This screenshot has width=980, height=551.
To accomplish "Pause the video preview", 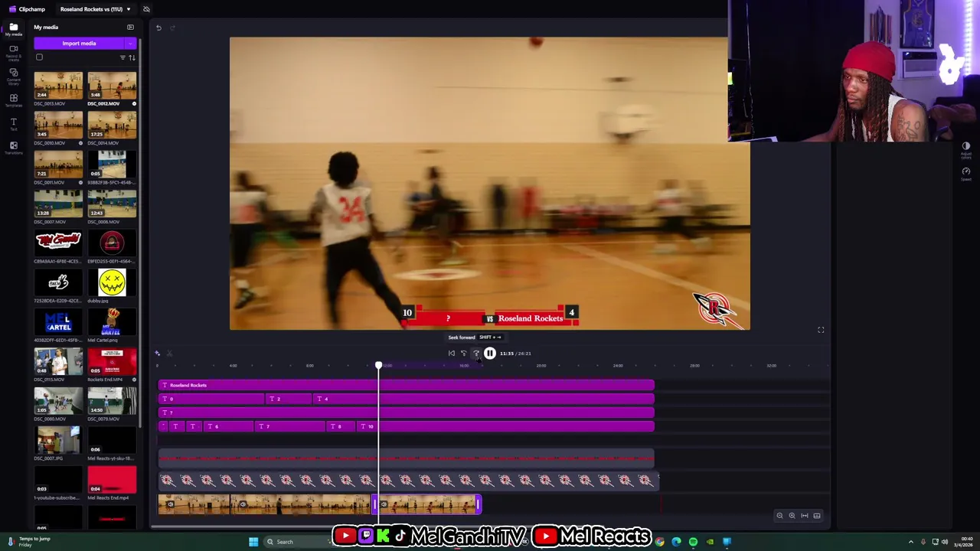I will tap(489, 354).
